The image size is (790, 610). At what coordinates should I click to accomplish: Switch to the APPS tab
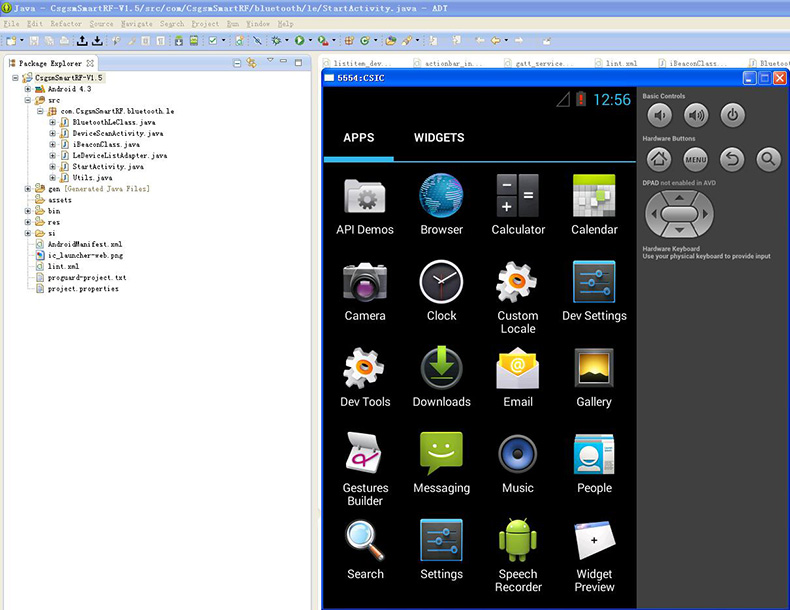tap(359, 138)
